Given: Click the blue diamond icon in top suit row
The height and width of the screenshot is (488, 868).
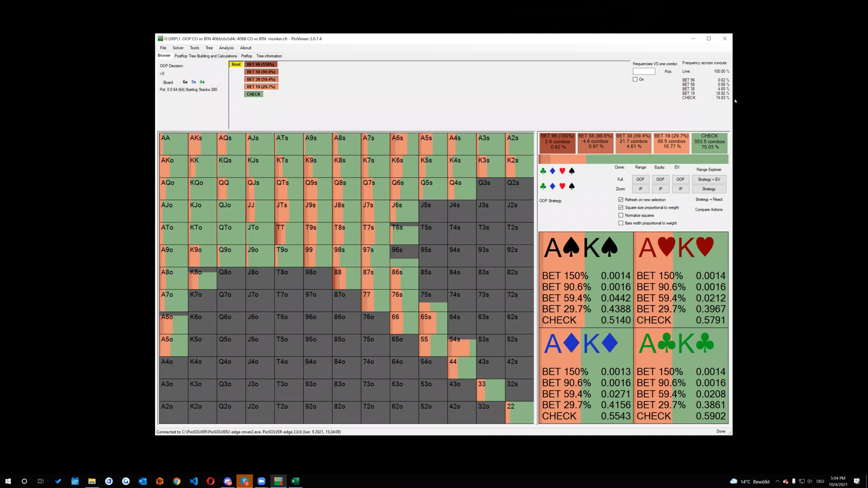Looking at the screenshot, I should [552, 171].
